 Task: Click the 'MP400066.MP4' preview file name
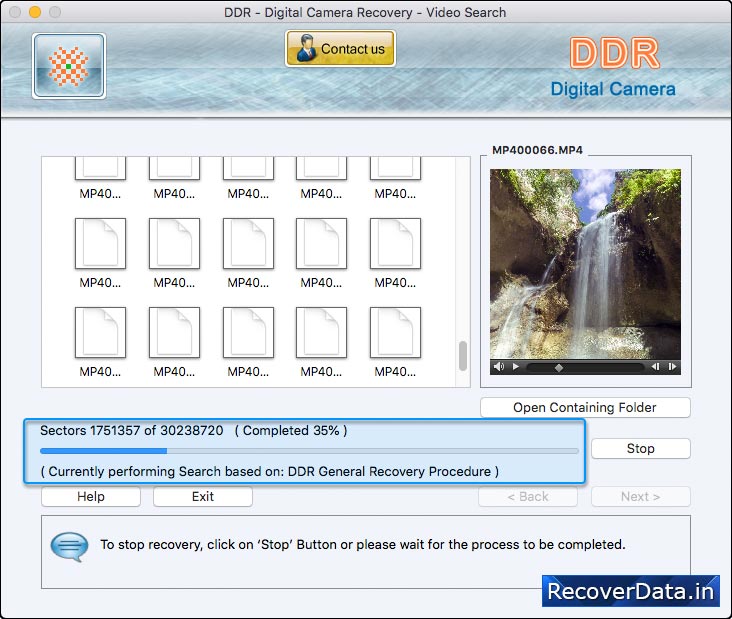click(x=537, y=150)
